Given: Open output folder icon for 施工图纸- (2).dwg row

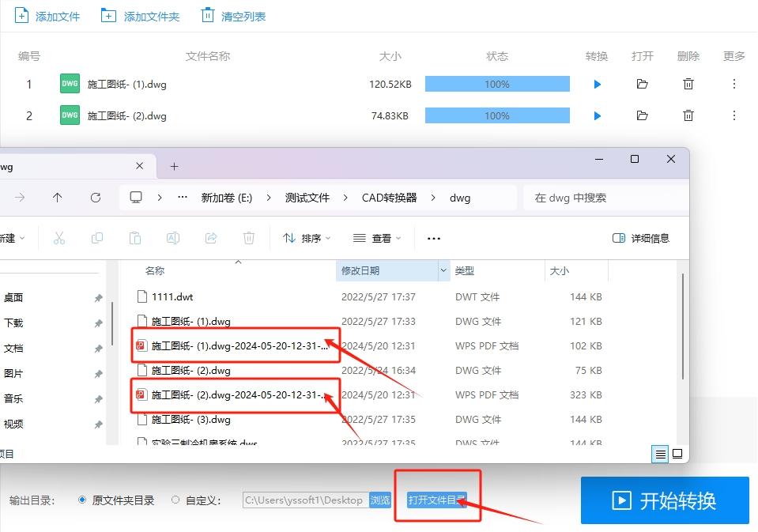Looking at the screenshot, I should point(642,115).
